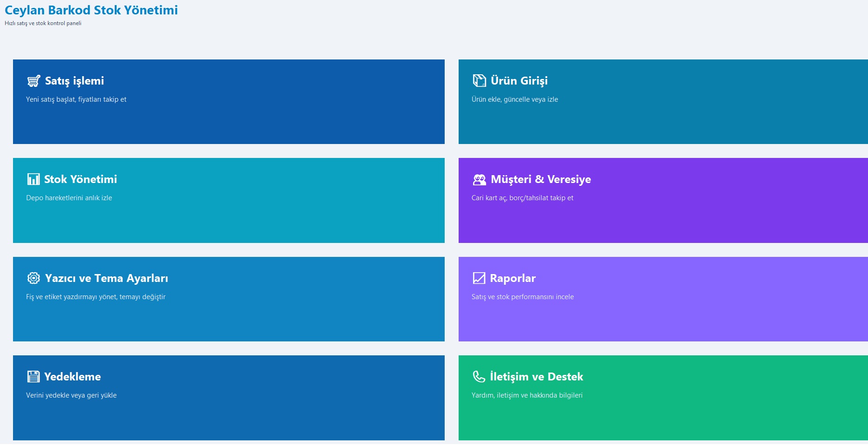The height and width of the screenshot is (445, 868).
Task: Select the Müşteri & Veresiye heading
Action: pyautogui.click(x=541, y=179)
